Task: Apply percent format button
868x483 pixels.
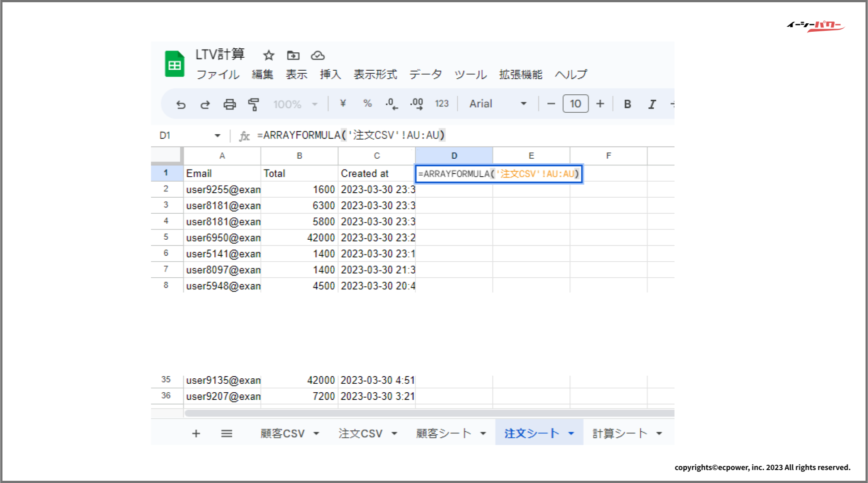Action: click(367, 103)
